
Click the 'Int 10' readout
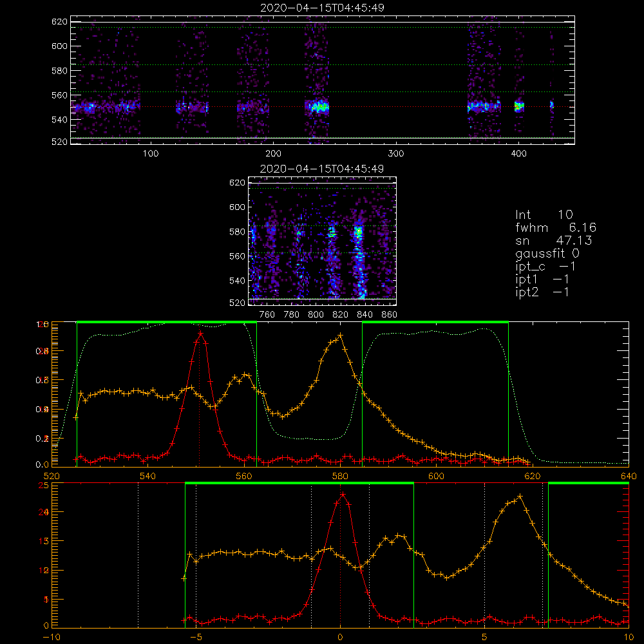point(544,214)
